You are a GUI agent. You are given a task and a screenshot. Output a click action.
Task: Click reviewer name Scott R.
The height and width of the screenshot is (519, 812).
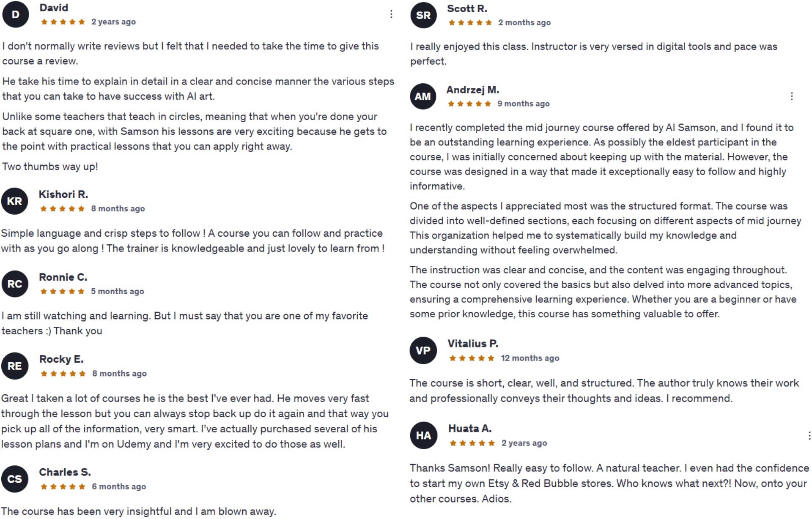(467, 8)
